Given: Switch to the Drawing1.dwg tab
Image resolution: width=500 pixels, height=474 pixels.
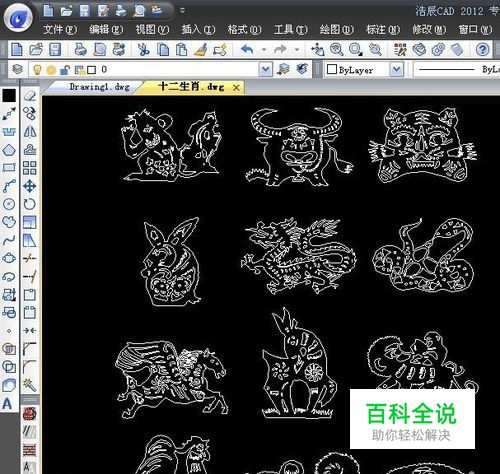Looking at the screenshot, I should [99, 87].
